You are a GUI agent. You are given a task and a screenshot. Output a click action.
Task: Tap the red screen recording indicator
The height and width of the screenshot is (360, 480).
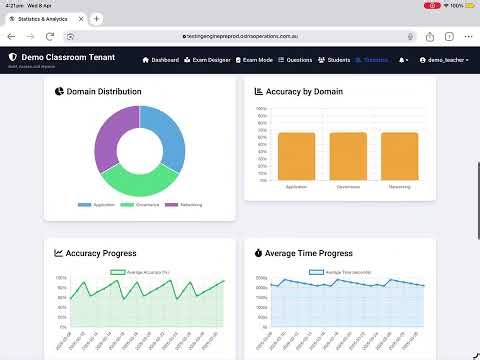(432, 5)
